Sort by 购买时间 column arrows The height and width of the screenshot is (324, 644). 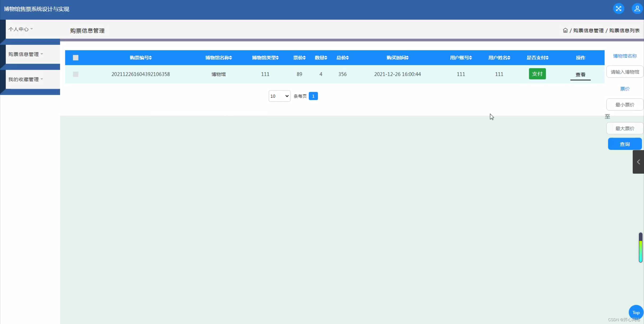click(x=407, y=58)
